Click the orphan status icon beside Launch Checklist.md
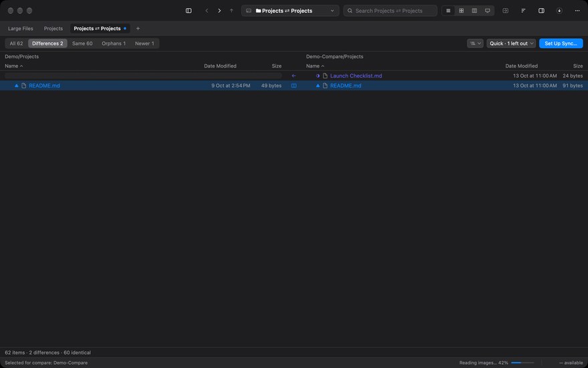 tap(317, 76)
